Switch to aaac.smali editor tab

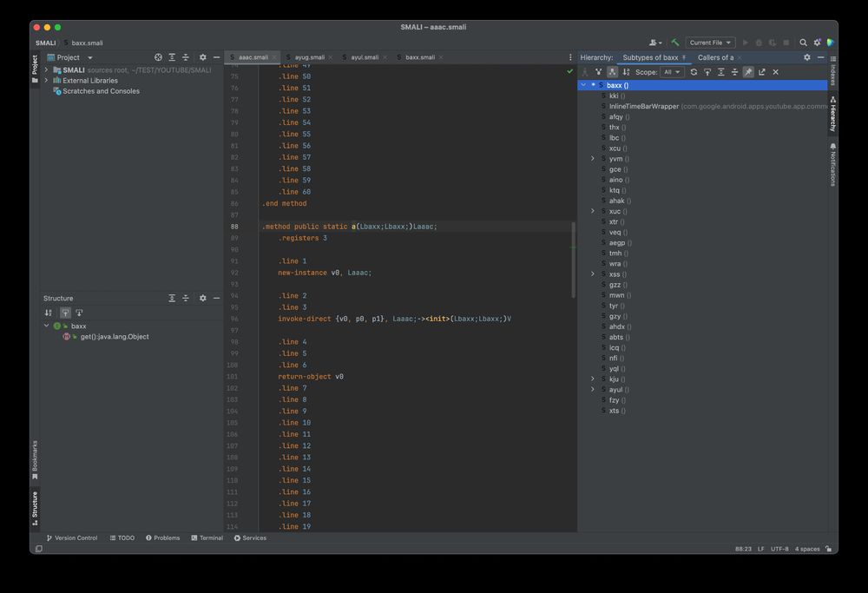click(253, 57)
